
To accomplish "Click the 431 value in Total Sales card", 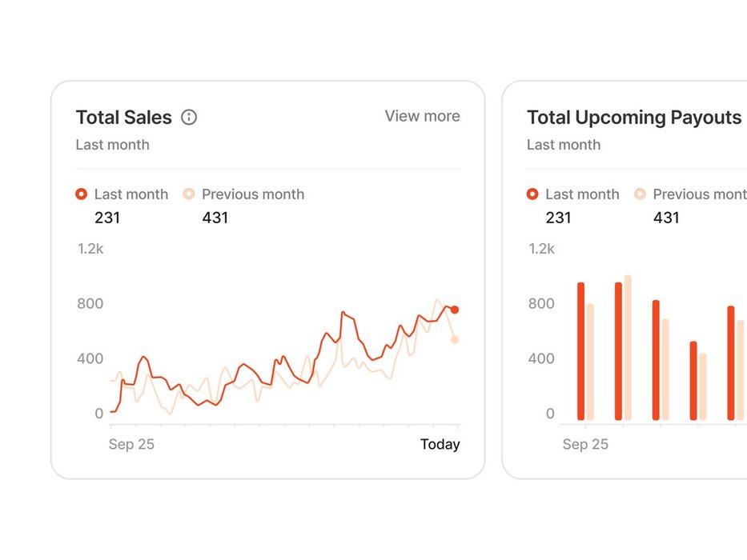I will [x=215, y=218].
